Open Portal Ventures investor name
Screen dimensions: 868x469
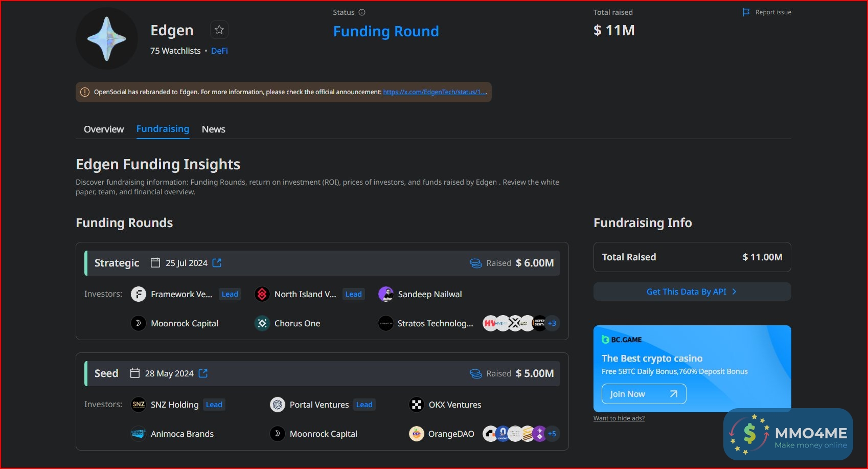point(319,405)
